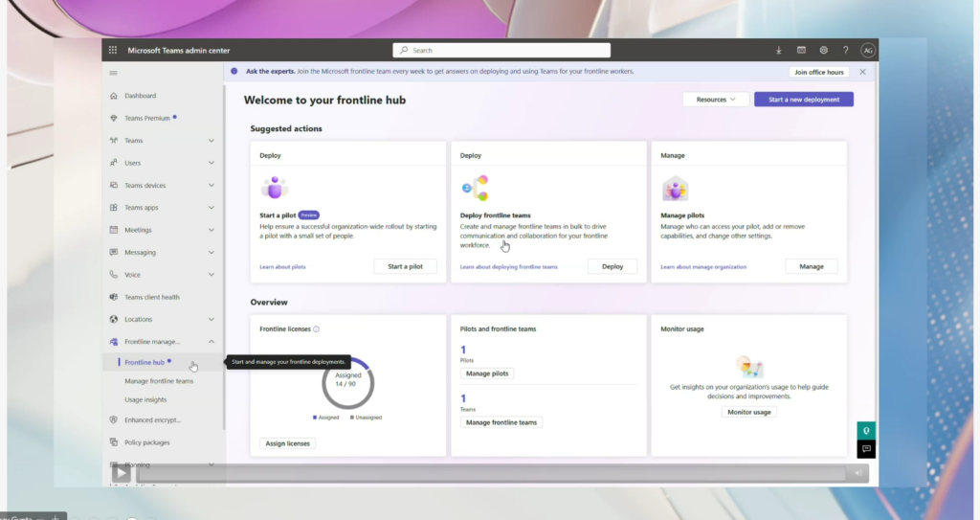The image size is (980, 520).
Task: Select Usage insights in sidebar
Action: pos(145,400)
